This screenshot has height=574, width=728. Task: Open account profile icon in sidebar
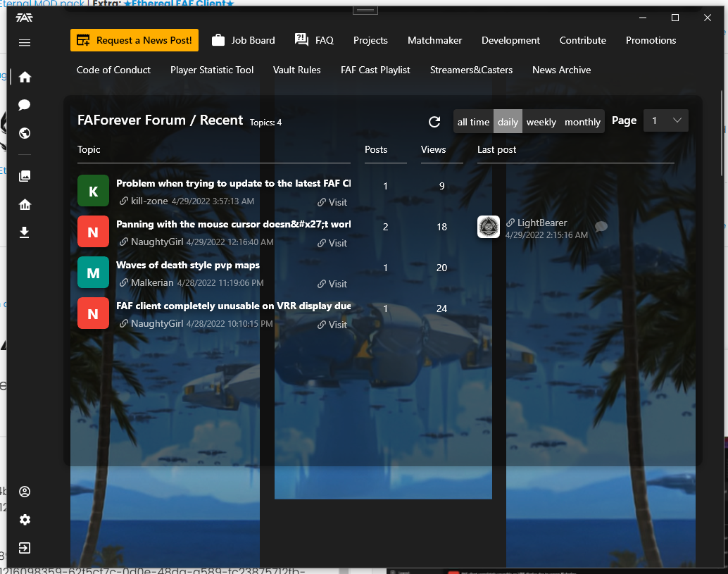point(25,492)
